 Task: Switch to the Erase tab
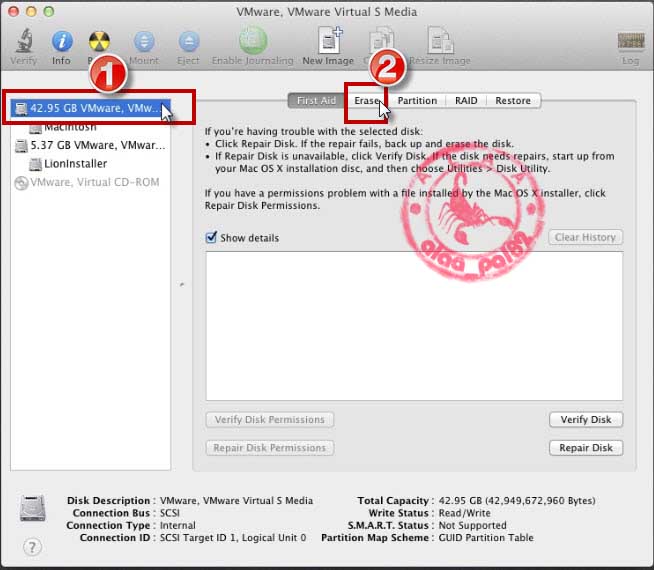tap(367, 100)
